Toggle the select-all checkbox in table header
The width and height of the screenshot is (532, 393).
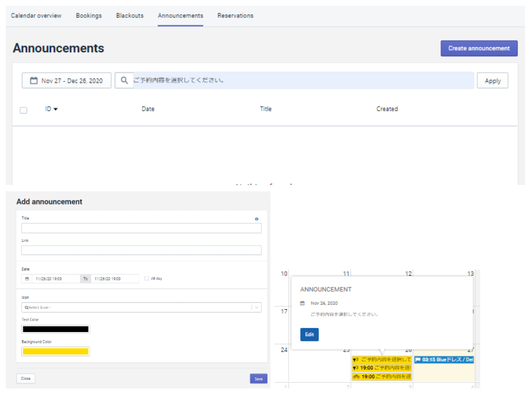tap(24, 110)
